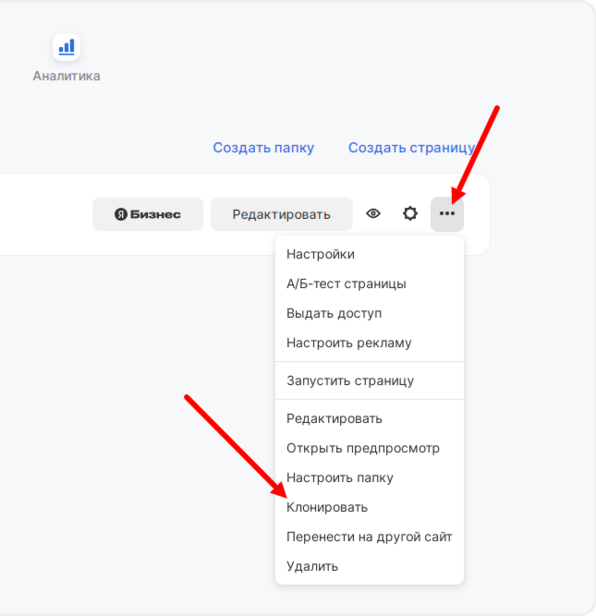Open page settings via gear icon

click(x=410, y=214)
